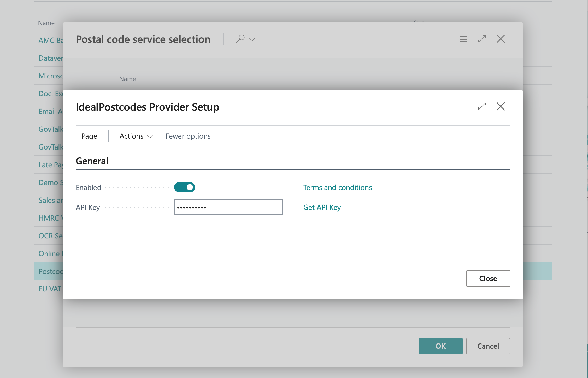Click Name column header in service selection

[127, 79]
